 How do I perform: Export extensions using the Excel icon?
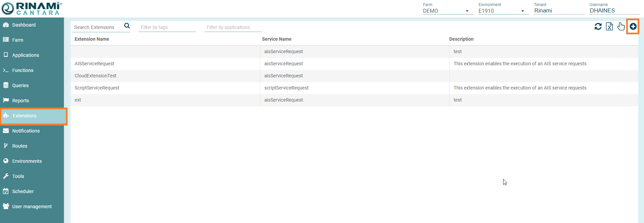pyautogui.click(x=609, y=27)
